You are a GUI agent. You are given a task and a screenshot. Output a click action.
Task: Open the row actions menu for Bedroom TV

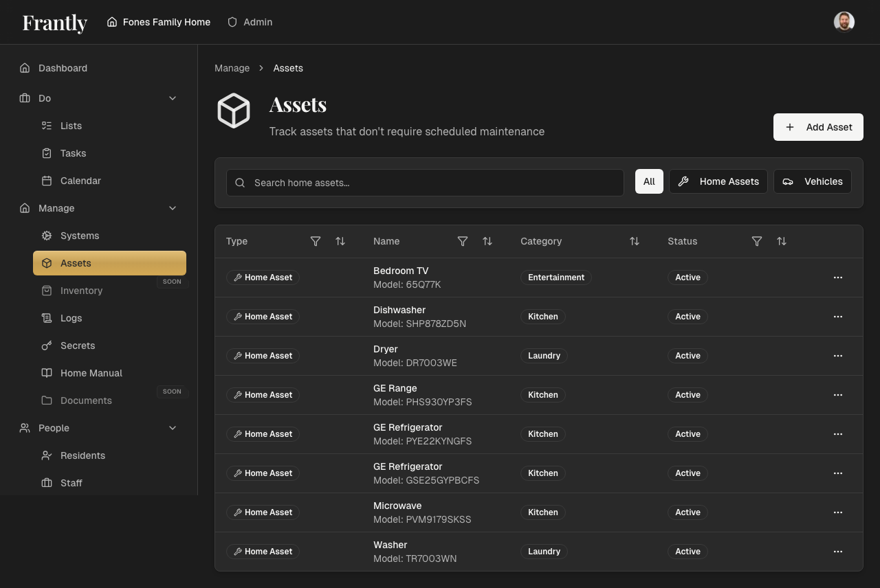[x=838, y=278]
